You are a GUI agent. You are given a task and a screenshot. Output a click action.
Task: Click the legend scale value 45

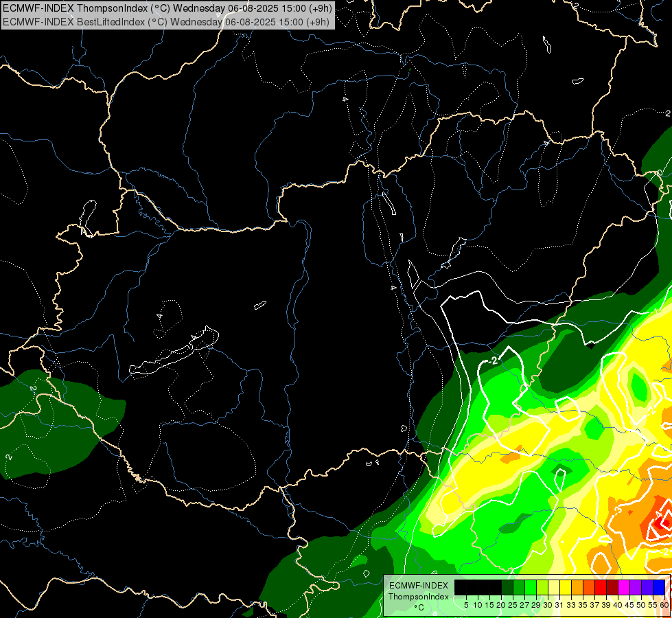(629, 605)
